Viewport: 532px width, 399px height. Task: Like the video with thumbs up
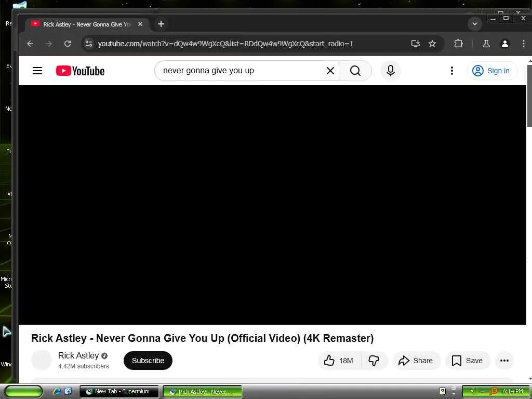coord(338,361)
